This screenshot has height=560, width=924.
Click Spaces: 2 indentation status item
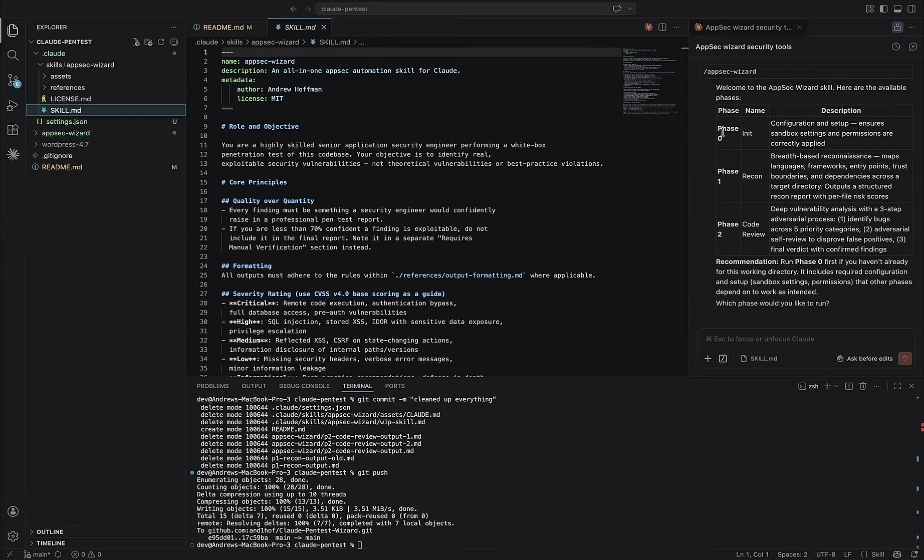click(x=792, y=554)
